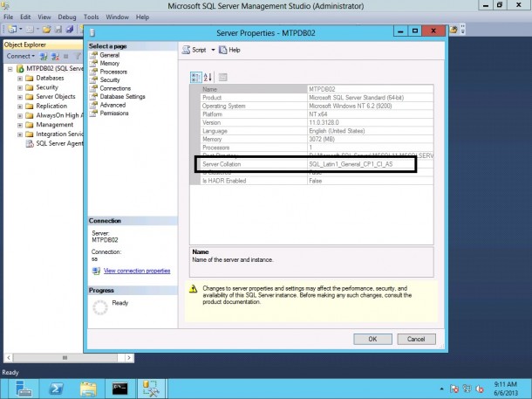Click the taskbar clock showing 9:11 AM
This screenshot has height=399, width=532.
click(506, 389)
